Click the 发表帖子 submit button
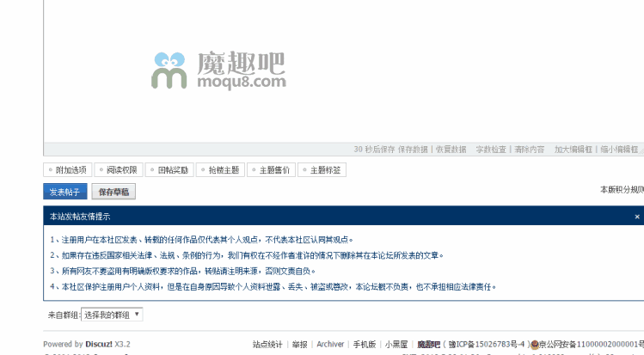This screenshot has width=644, height=355. [x=64, y=191]
